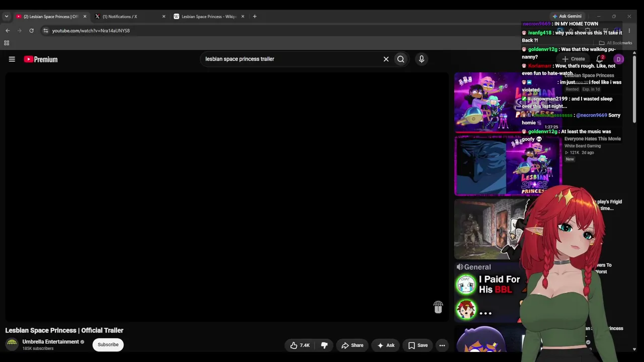This screenshot has height=362, width=644.
Task: Close the Wikipedia tab
Action: [243, 17]
